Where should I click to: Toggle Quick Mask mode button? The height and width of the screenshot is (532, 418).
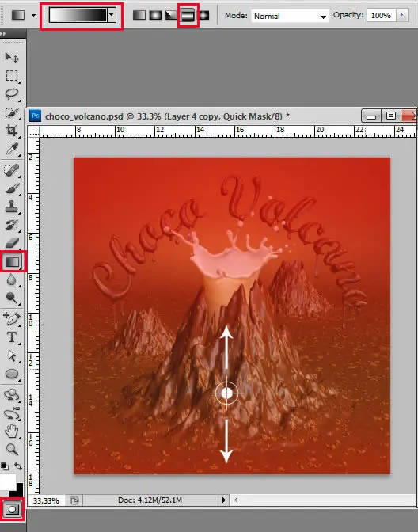[12, 509]
